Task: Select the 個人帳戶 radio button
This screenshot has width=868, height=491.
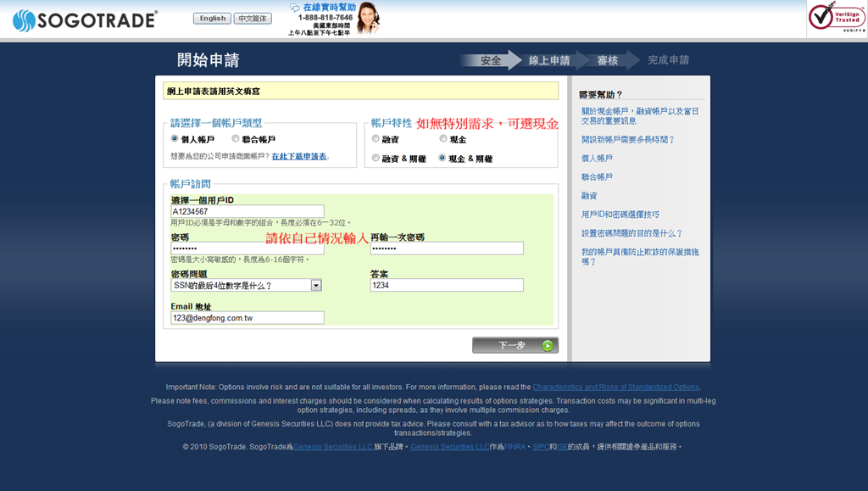Action: [175, 138]
